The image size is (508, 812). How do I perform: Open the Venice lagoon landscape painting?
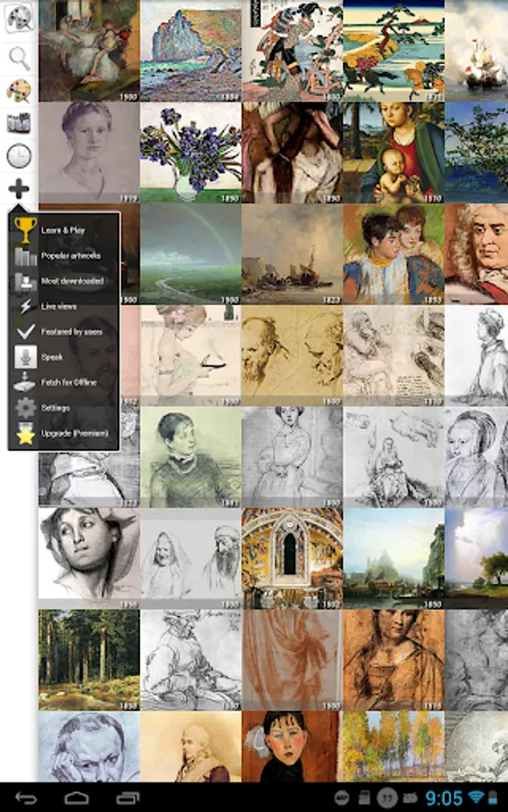393,558
